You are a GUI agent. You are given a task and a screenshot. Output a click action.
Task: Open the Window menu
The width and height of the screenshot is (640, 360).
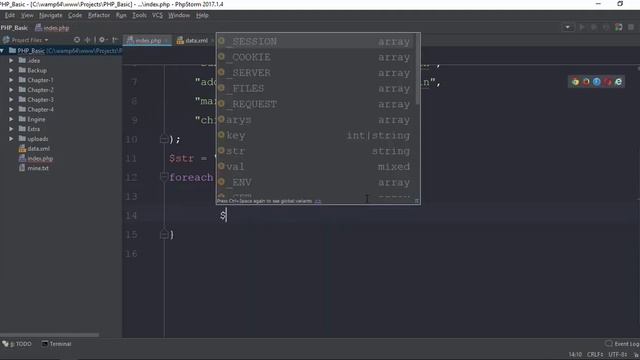(x=179, y=16)
